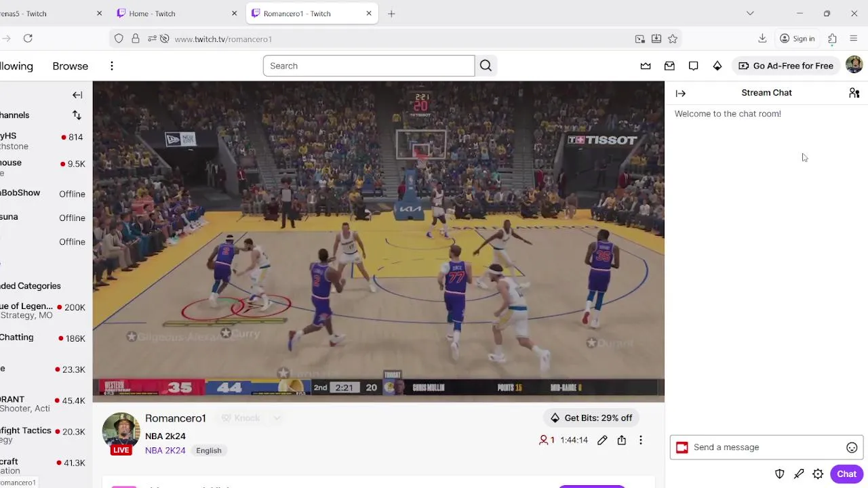This screenshot has width=868, height=488.
Task: Click the English language tag
Action: 209,451
